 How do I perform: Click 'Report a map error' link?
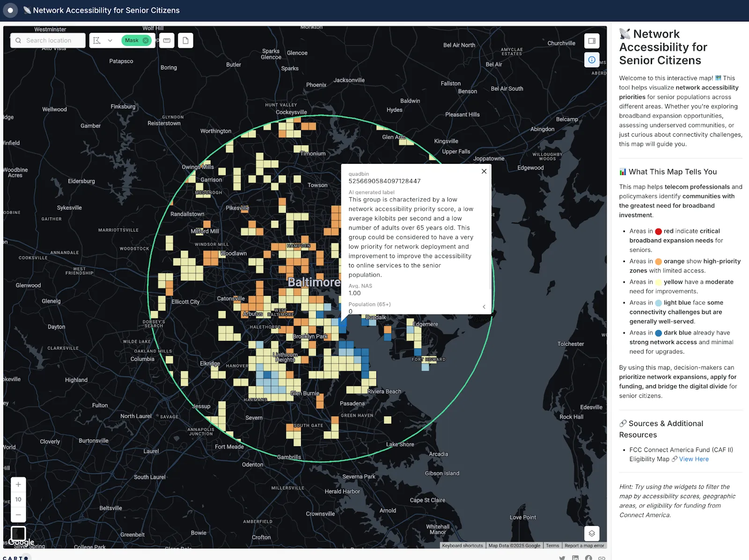tap(584, 545)
